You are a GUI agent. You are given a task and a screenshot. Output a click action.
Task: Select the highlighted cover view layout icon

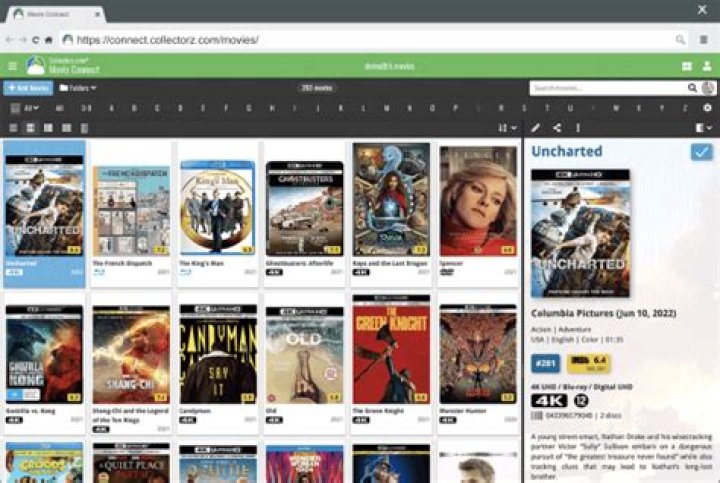coord(30,128)
